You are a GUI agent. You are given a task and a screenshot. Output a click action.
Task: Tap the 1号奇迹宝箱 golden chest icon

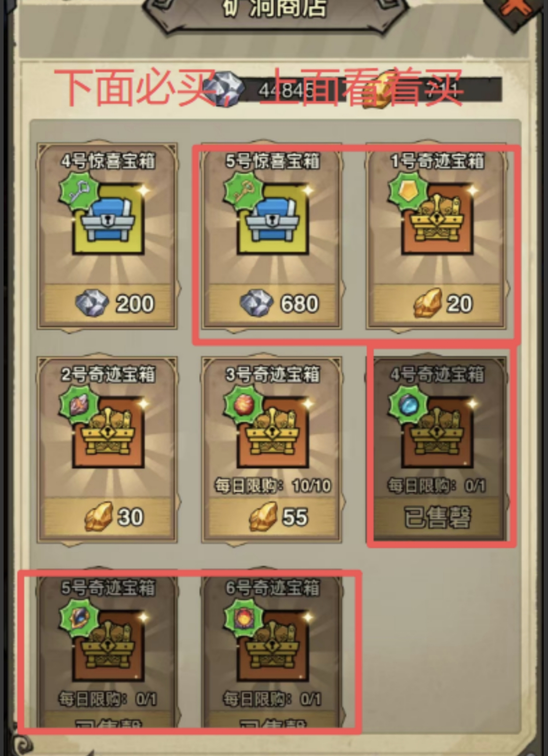click(x=438, y=220)
